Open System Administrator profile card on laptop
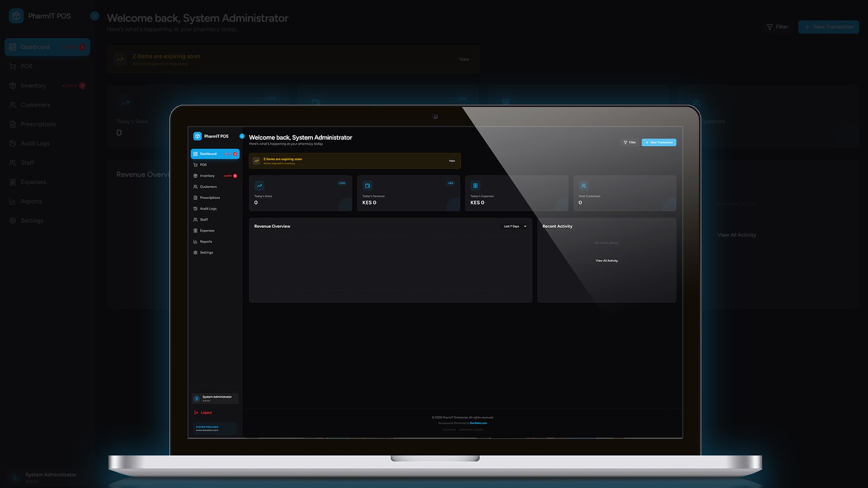This screenshot has width=868, height=488. pyautogui.click(x=215, y=399)
